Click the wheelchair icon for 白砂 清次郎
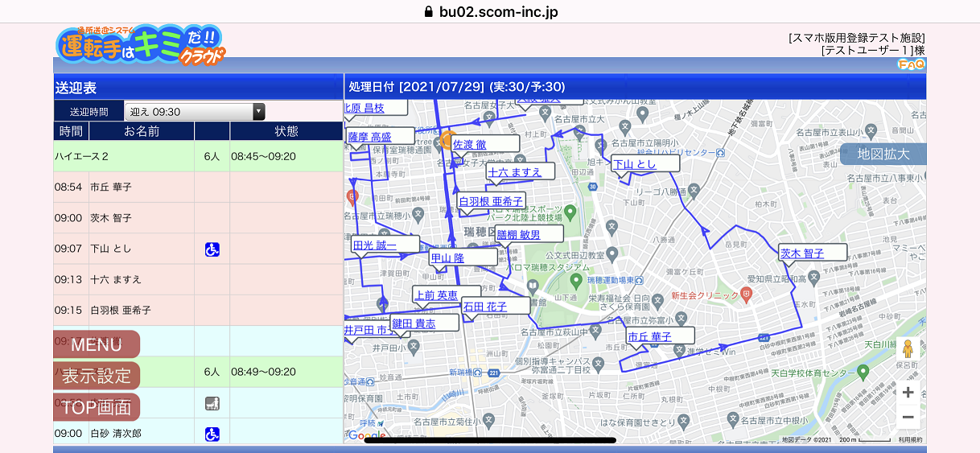The width and height of the screenshot is (980, 453). point(212,434)
